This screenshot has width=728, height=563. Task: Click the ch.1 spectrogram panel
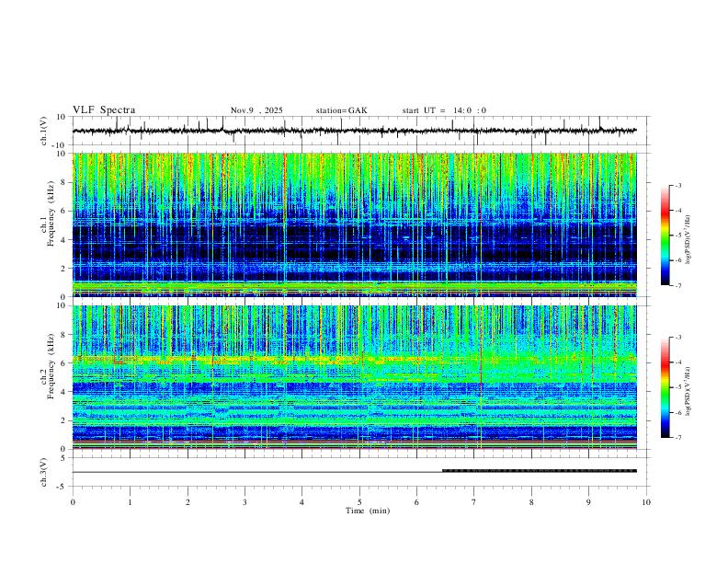coord(355,224)
